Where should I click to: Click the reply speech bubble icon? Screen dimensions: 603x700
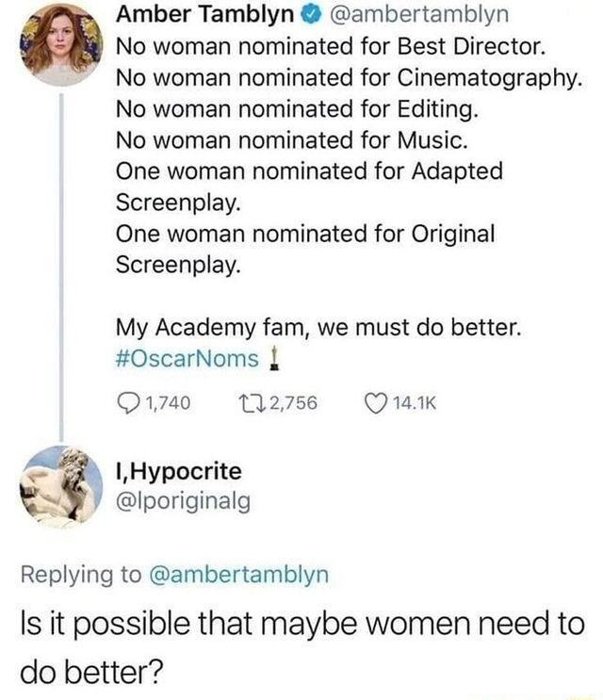[x=126, y=405]
